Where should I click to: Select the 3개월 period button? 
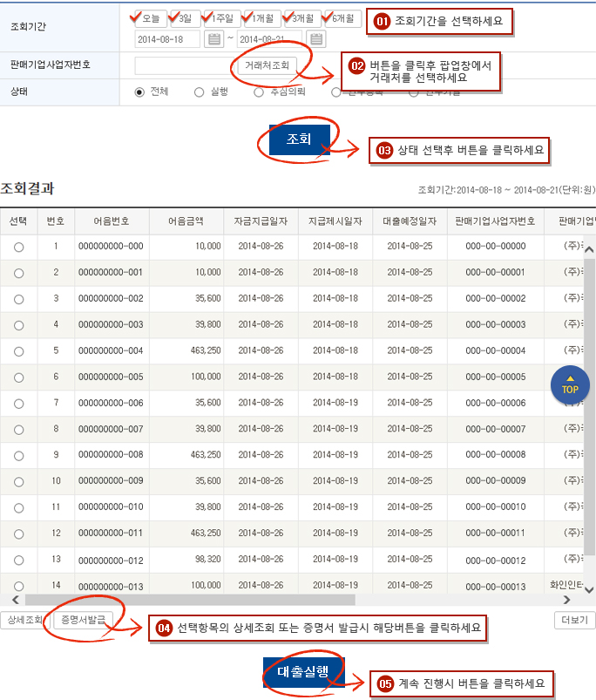pyautogui.click(x=302, y=18)
